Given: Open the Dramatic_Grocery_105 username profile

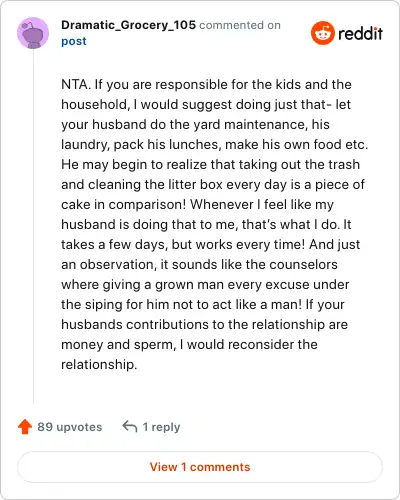Looking at the screenshot, I should click(x=128, y=25).
